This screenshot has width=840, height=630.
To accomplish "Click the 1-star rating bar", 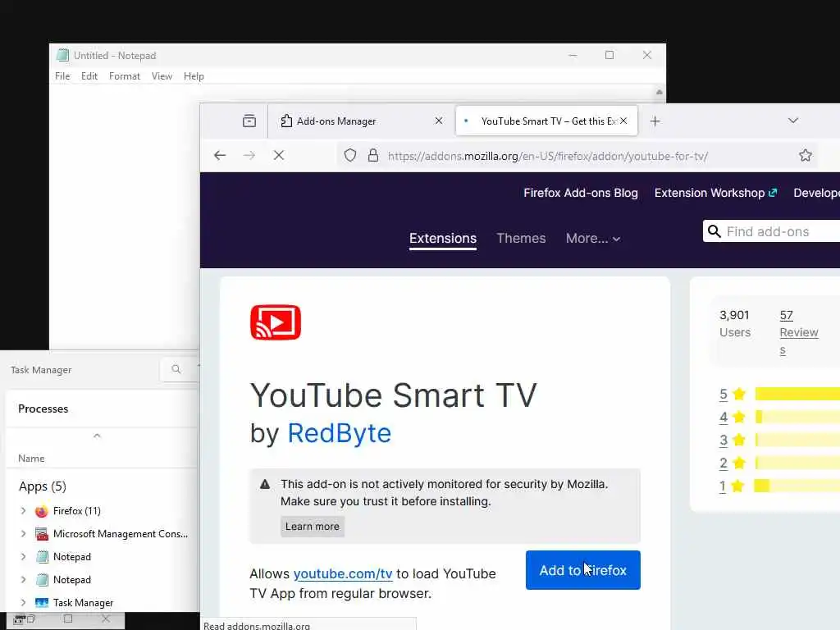I will (797, 486).
